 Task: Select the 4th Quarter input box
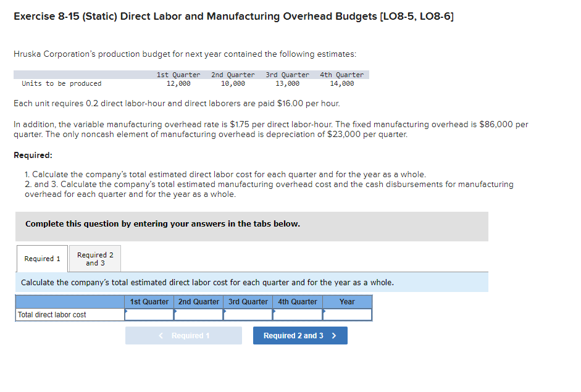pos(297,315)
